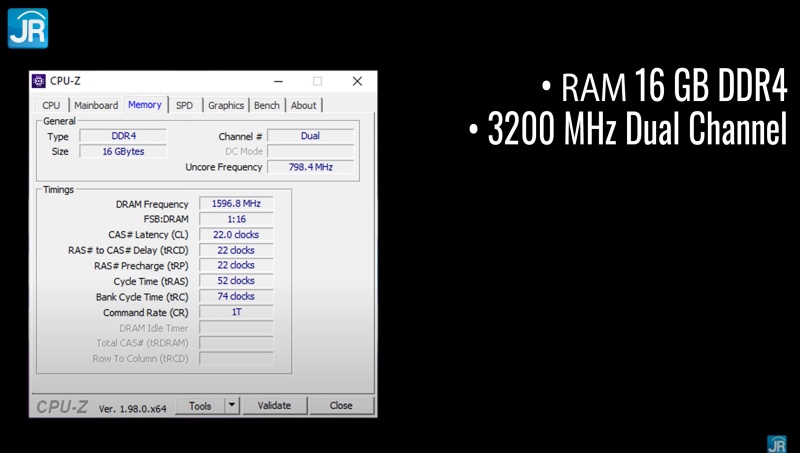This screenshot has height=453, width=800.
Task: Click the Size field showing 16 GBytes
Action: (123, 152)
